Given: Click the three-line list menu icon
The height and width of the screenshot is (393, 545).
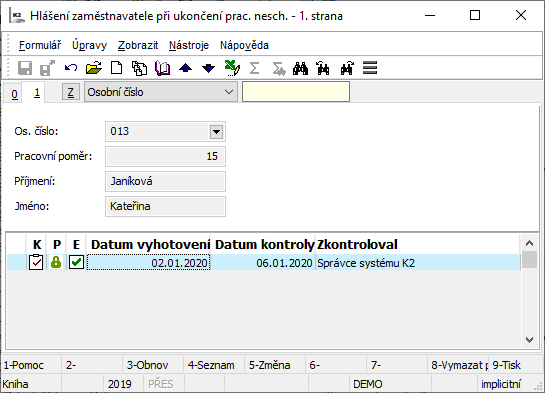Looking at the screenshot, I should coord(370,68).
